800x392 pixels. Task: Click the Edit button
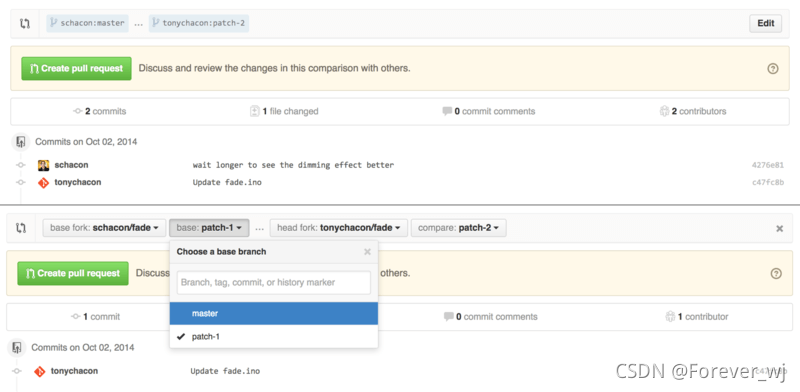pyautogui.click(x=765, y=23)
